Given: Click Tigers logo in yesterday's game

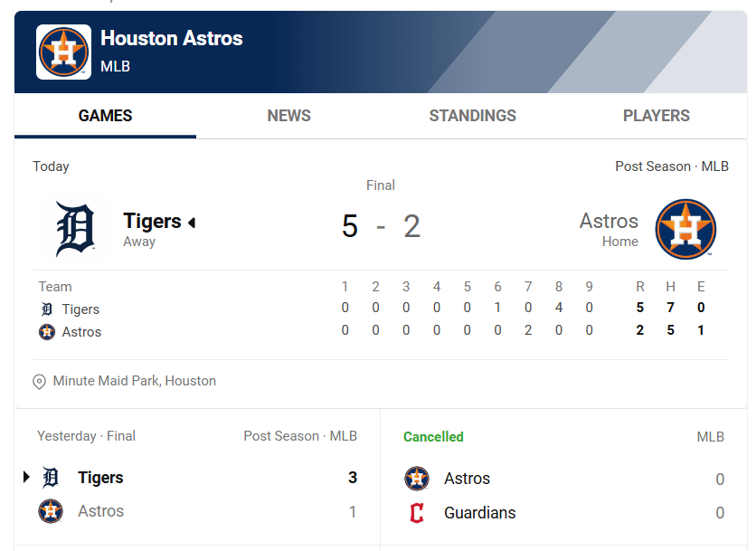Looking at the screenshot, I should coord(52,478).
